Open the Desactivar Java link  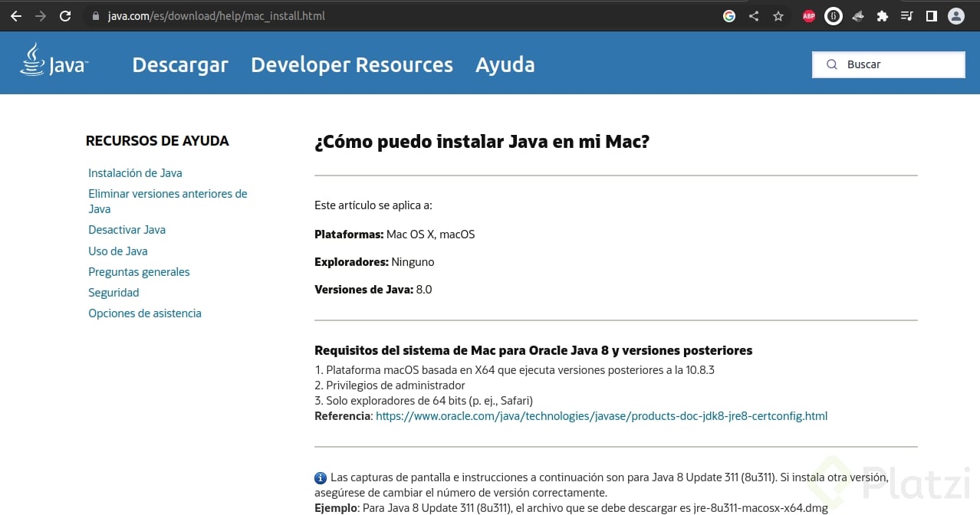[127, 230]
